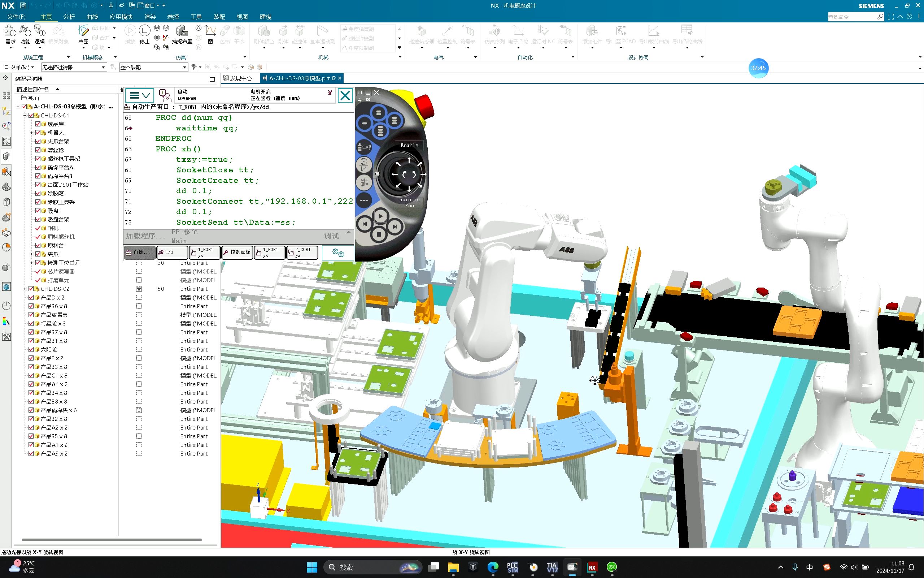The width and height of the screenshot is (924, 578).
Task: Toggle the 废品库 checkbox
Action: point(38,124)
